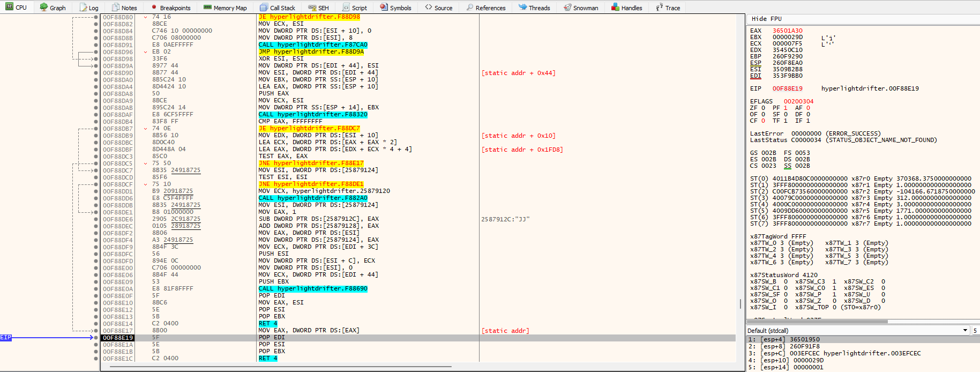Image resolution: width=980 pixels, height=372 pixels.
Task: Click the Symbols tab icon
Action: [x=384, y=8]
